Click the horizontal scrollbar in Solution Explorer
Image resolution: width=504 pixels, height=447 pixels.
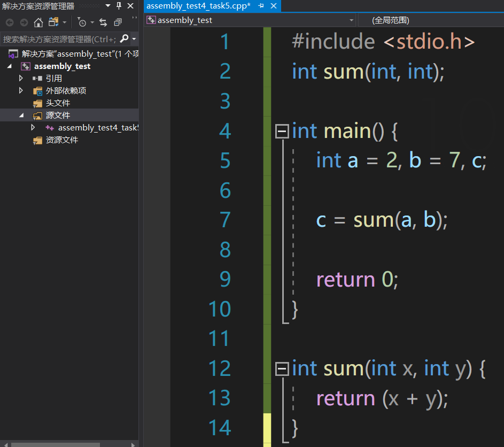55,444
